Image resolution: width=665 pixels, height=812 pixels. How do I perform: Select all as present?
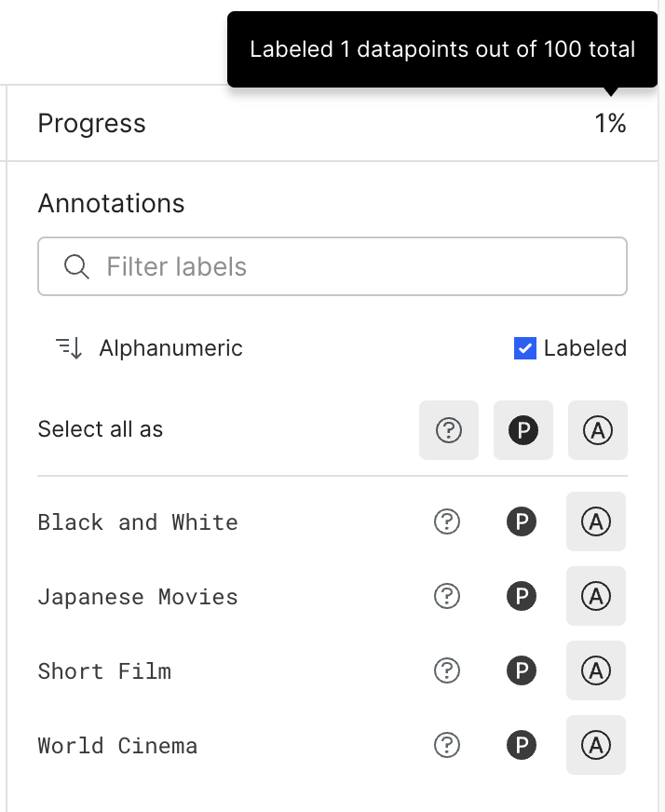523,430
